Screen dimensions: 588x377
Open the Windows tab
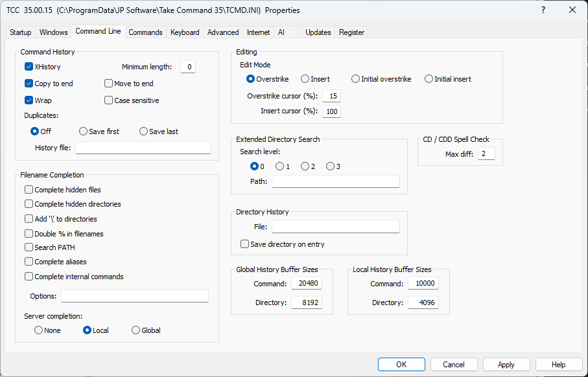click(54, 32)
